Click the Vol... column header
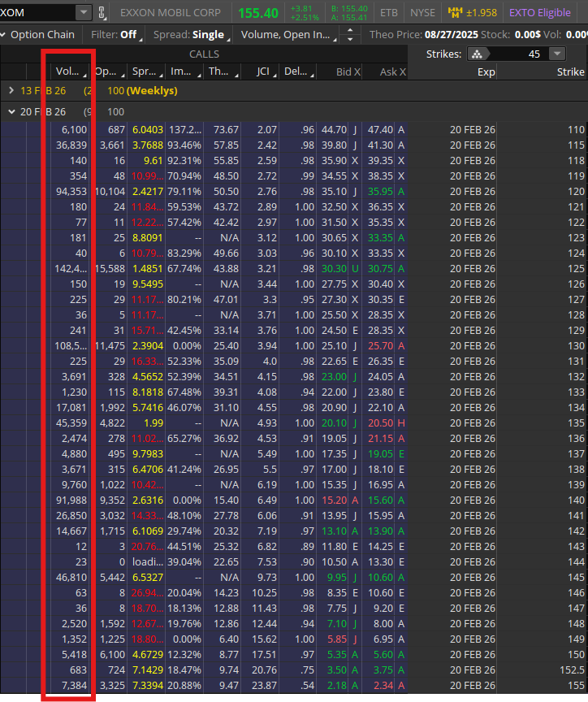Image resolution: width=588 pixels, height=702 pixels. click(x=69, y=71)
